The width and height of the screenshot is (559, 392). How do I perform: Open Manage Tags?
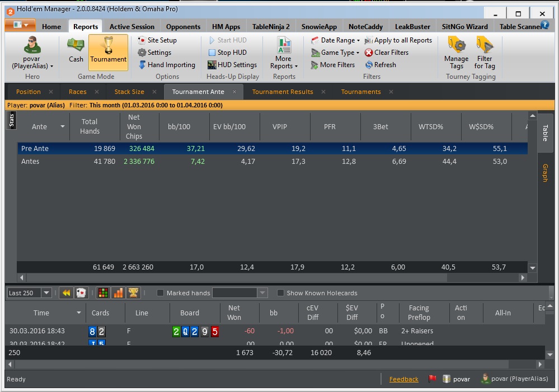tap(457, 53)
